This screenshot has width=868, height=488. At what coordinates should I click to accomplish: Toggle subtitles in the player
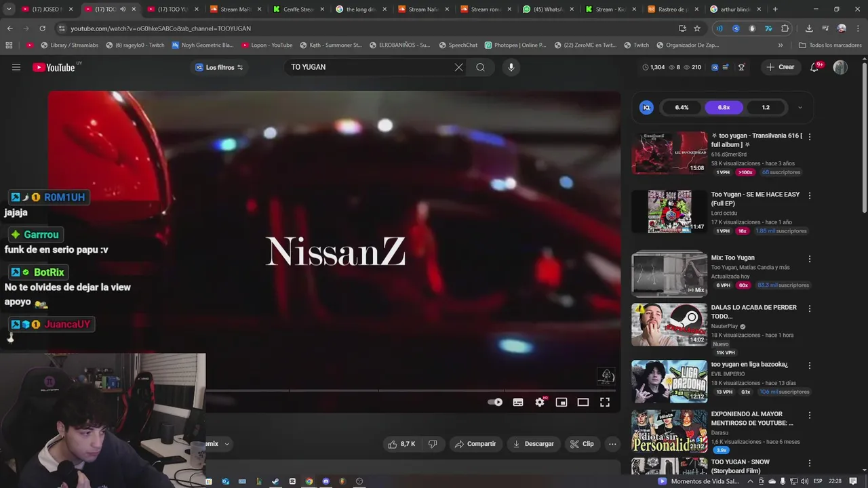(x=518, y=402)
